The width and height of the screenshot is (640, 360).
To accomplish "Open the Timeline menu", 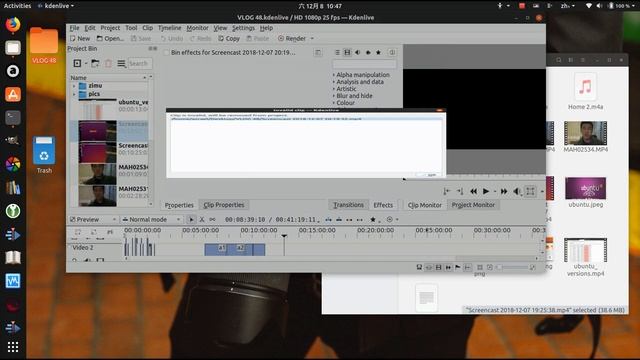I will click(169, 28).
